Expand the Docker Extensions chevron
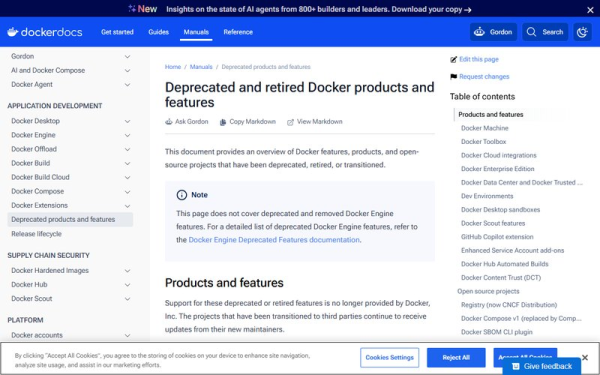 click(127, 206)
